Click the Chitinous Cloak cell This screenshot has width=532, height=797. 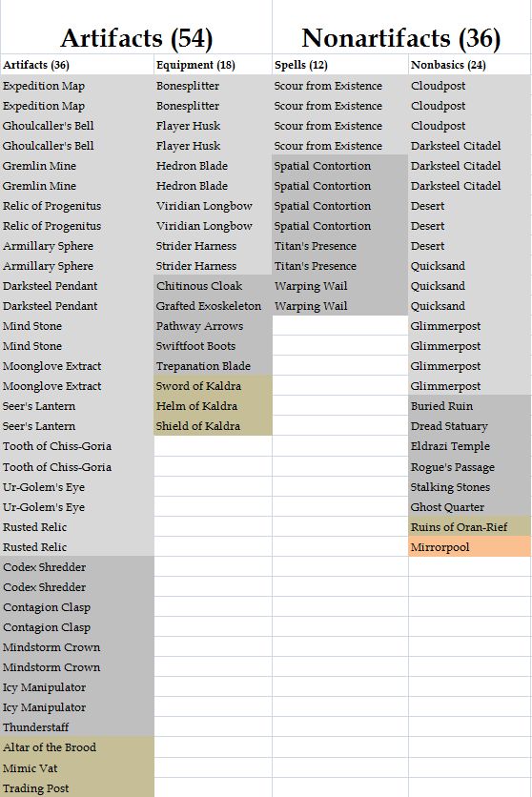213,286
